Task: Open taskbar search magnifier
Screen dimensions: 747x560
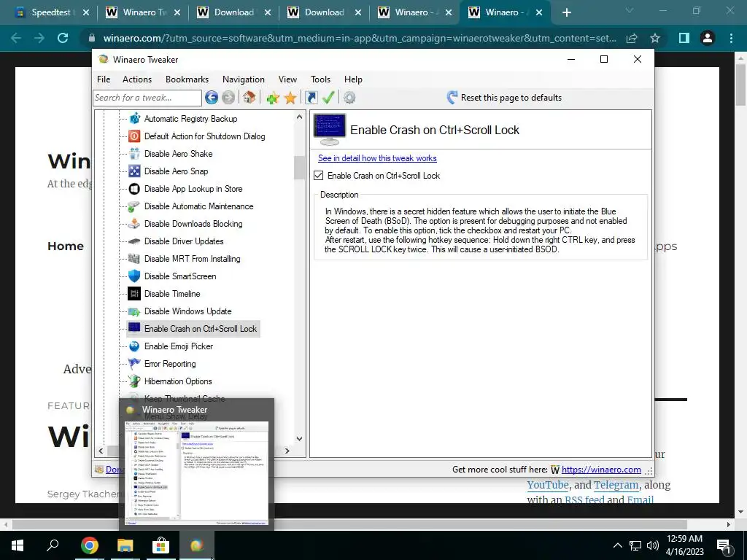Action: (x=53, y=545)
